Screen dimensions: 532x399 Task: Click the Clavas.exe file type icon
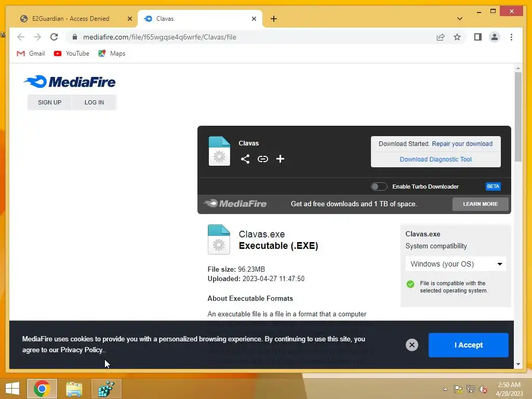coord(219,240)
